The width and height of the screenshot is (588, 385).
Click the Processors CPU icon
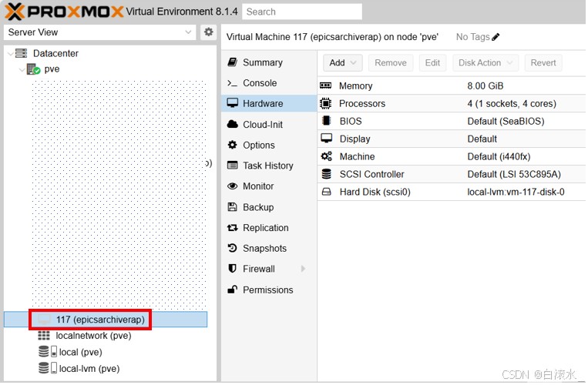pos(325,103)
